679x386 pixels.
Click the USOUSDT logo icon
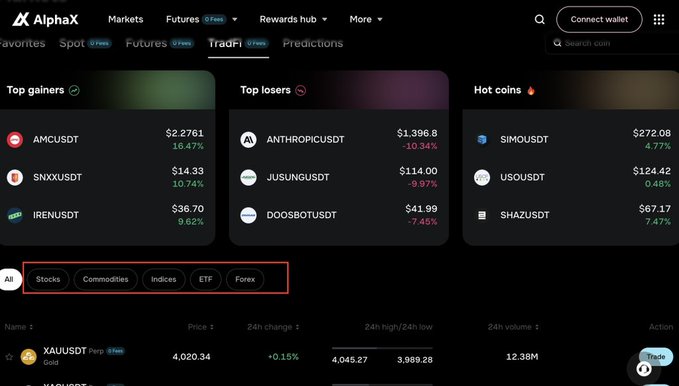pyautogui.click(x=482, y=177)
